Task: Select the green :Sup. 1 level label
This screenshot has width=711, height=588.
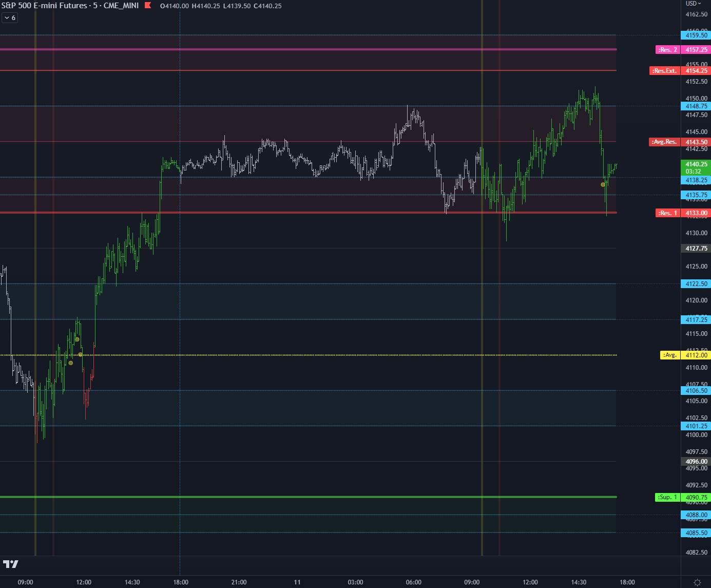Action: pyautogui.click(x=668, y=497)
